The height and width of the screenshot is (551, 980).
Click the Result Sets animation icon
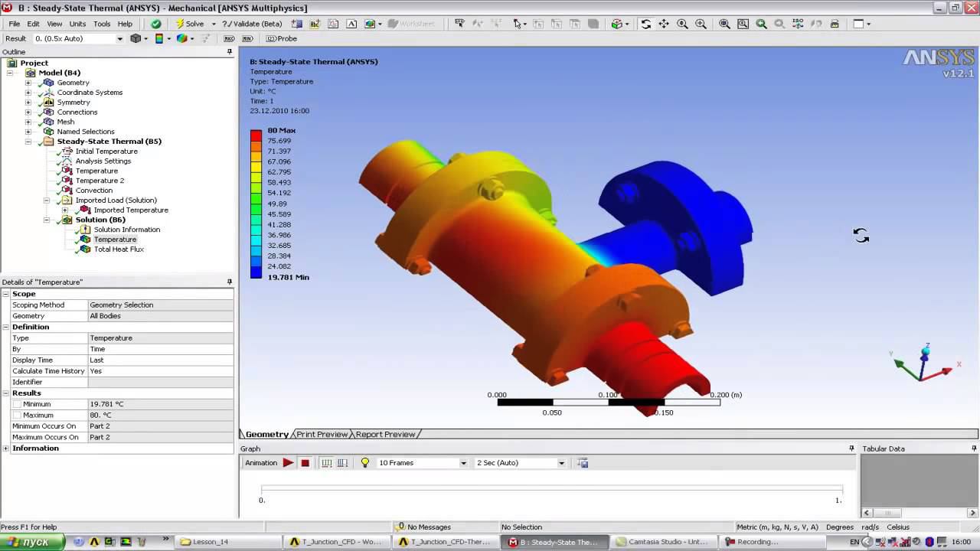[342, 463]
